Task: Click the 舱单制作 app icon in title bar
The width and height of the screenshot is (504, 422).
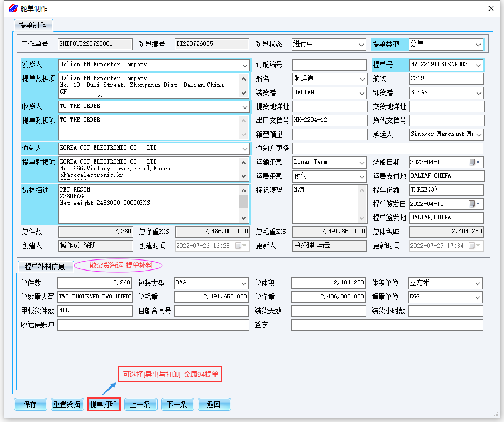Action: [13, 9]
